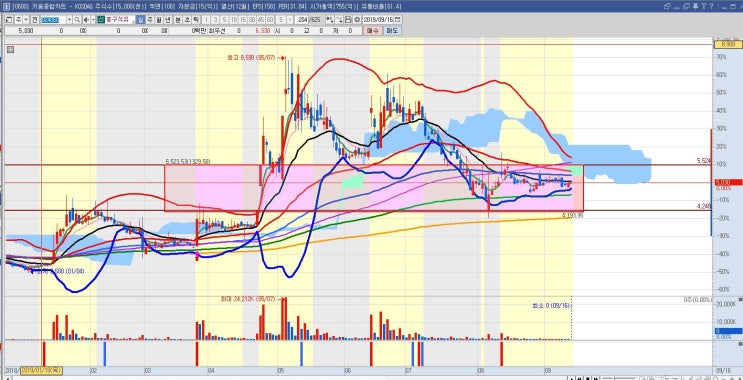This screenshot has height=380, width=743.
Task: Click the link windows icon in title bar
Action: (x=667, y=6)
